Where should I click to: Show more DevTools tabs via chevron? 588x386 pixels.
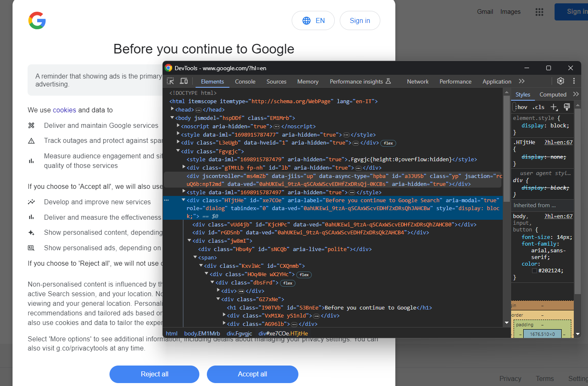coord(522,81)
